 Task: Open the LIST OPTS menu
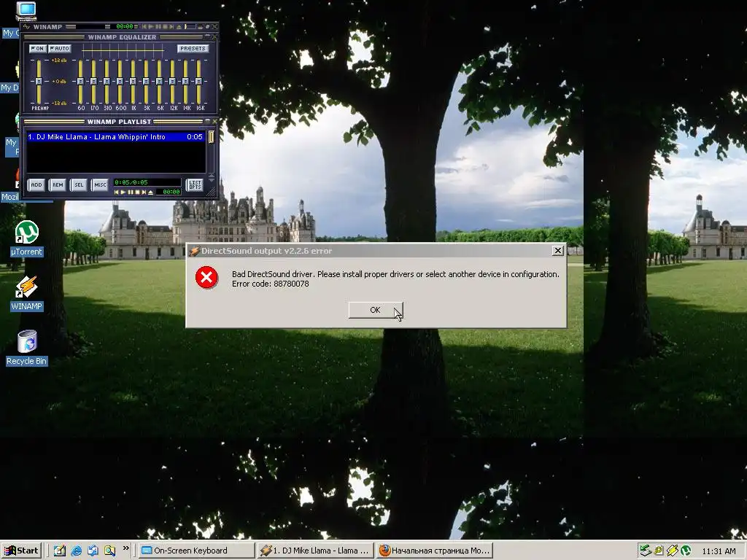[x=195, y=184]
